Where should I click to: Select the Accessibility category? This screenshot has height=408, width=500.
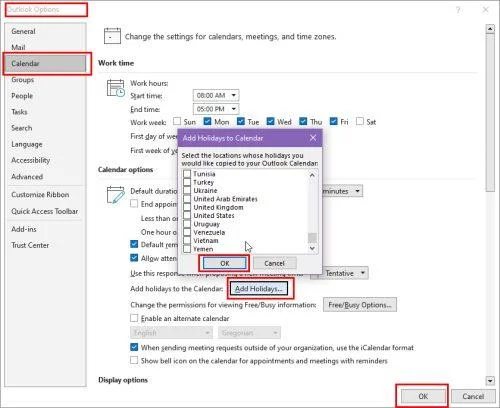click(x=45, y=160)
